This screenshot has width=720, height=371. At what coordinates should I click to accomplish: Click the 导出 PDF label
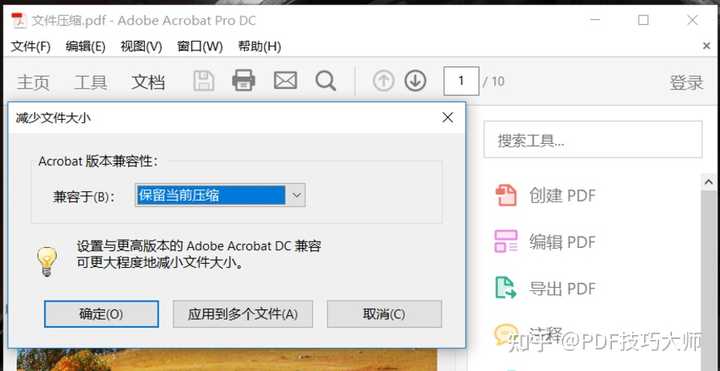click(x=562, y=289)
